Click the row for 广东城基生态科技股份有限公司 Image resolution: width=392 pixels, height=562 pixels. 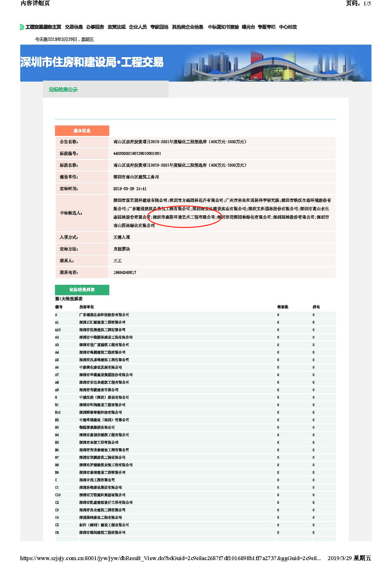104,315
